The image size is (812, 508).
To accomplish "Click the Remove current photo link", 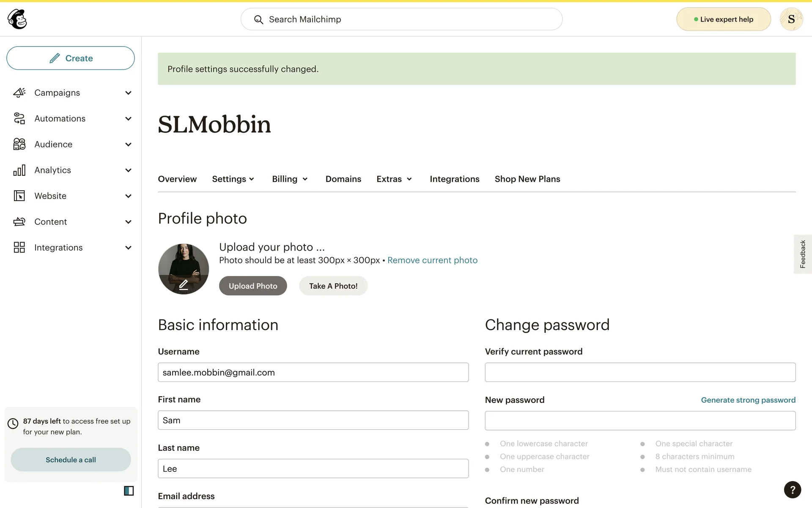I will click(432, 260).
